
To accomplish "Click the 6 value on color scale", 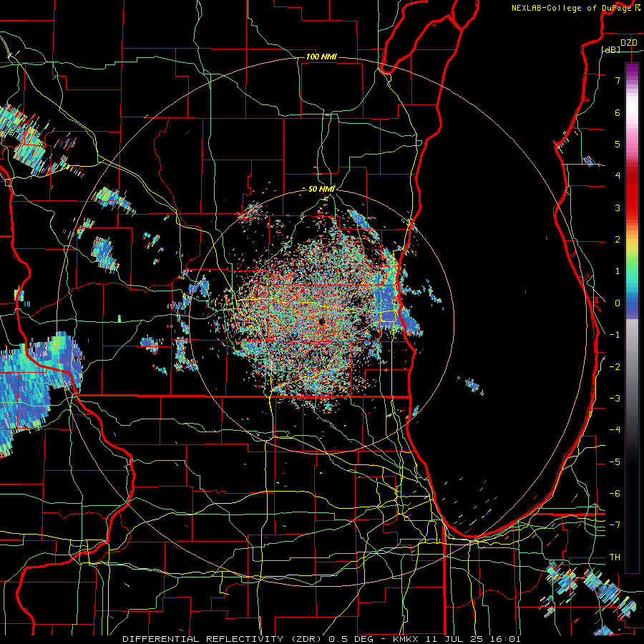I will click(x=618, y=112).
